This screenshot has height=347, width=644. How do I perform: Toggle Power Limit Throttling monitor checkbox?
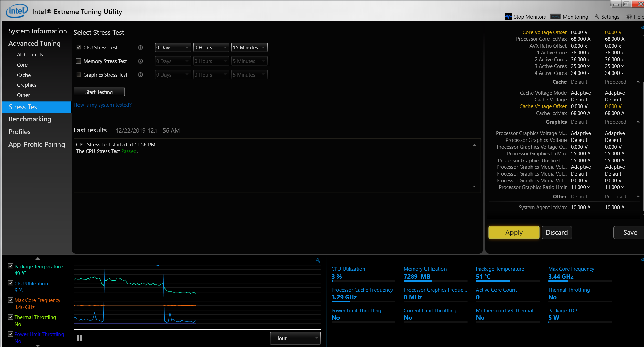pos(11,334)
